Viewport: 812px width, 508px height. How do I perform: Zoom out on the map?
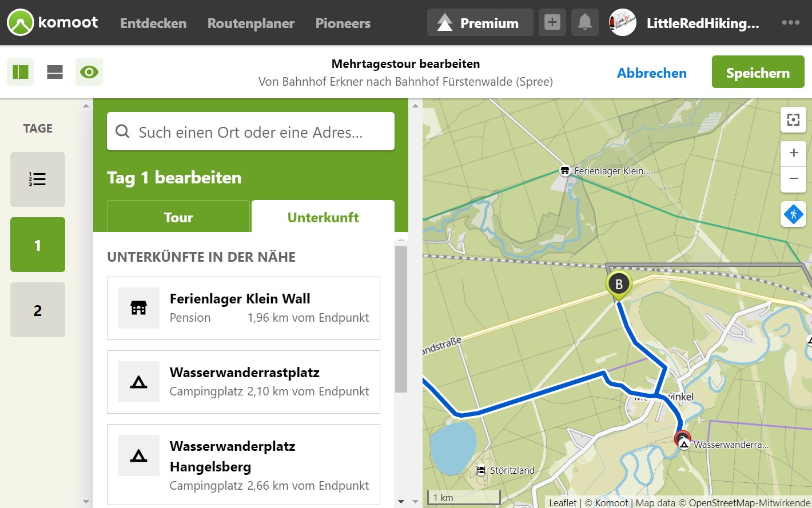click(x=793, y=179)
